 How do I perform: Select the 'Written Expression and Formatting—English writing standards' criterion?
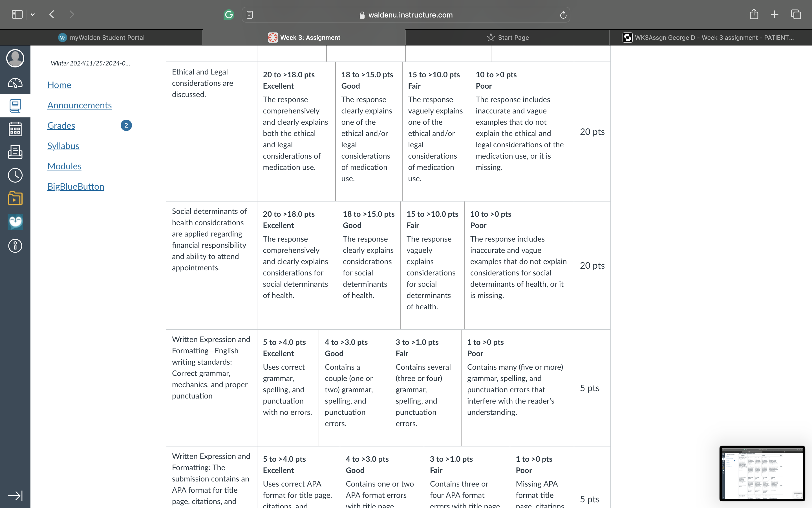(x=211, y=367)
